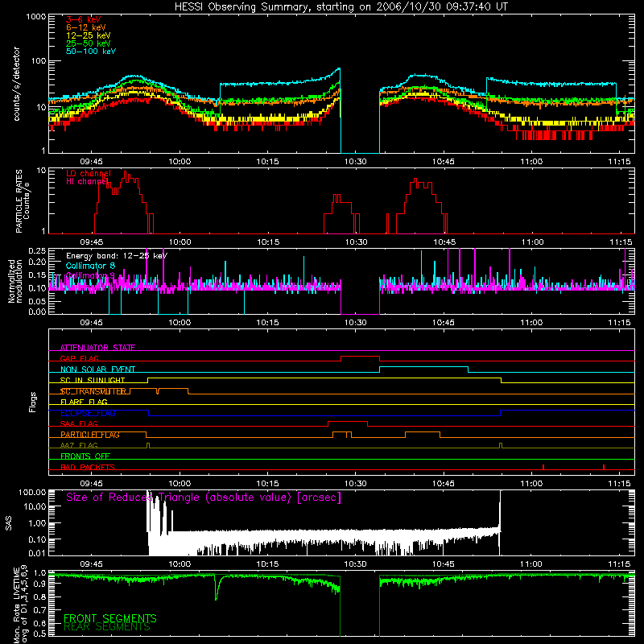Click the FRONT SEGMENTS legend label

click(110, 618)
